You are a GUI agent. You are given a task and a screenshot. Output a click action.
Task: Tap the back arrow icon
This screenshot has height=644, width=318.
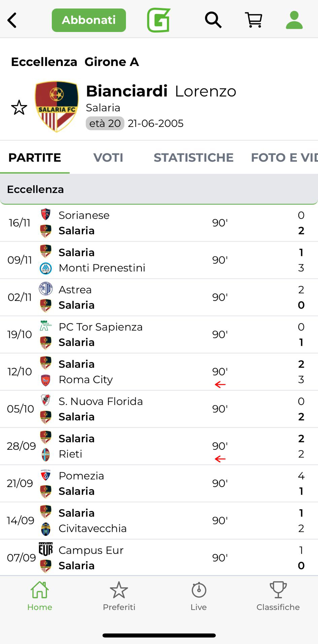pos(12,20)
